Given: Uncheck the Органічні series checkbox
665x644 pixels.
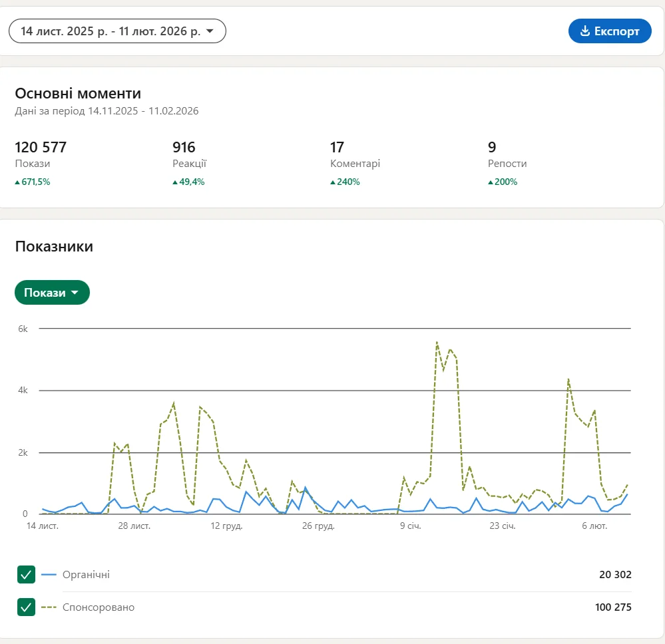Looking at the screenshot, I should pyautogui.click(x=26, y=575).
